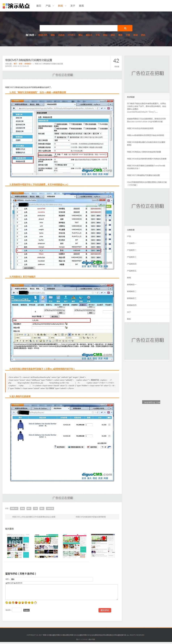Open 产品类目三 in category sidebar
This screenshot has height=644, width=172.
(132, 257)
